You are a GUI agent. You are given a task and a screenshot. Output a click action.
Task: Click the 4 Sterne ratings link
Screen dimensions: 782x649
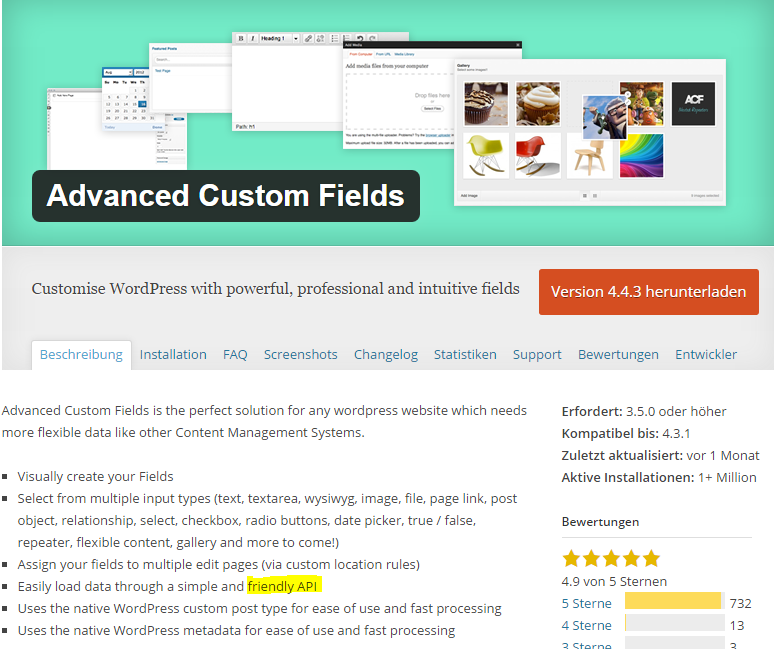click(586, 626)
